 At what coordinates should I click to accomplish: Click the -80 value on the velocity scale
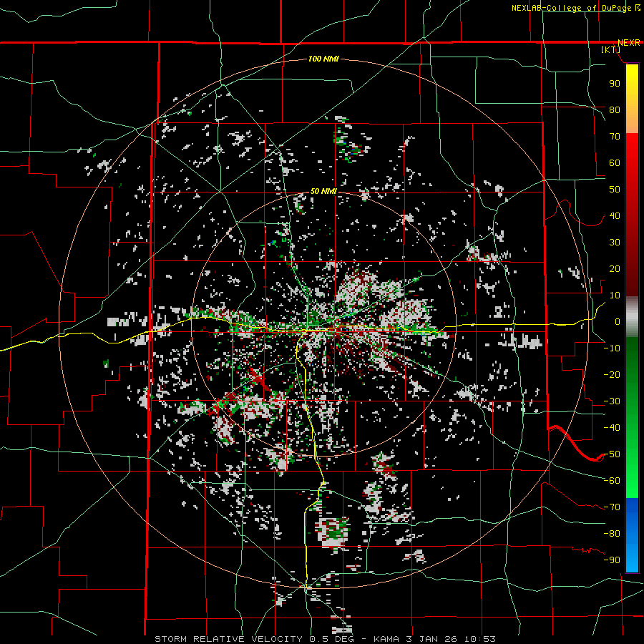click(612, 534)
